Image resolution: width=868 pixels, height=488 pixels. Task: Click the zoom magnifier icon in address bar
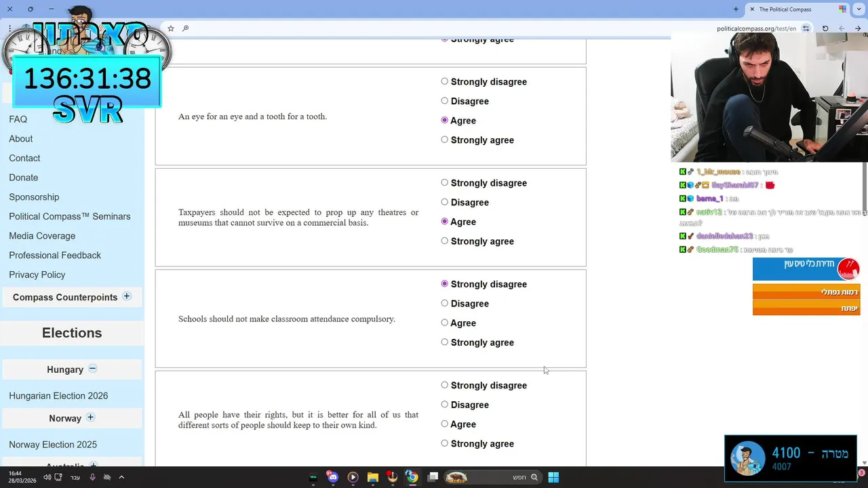(185, 28)
